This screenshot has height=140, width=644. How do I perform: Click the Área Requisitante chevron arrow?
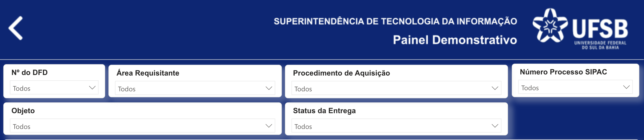(269, 88)
